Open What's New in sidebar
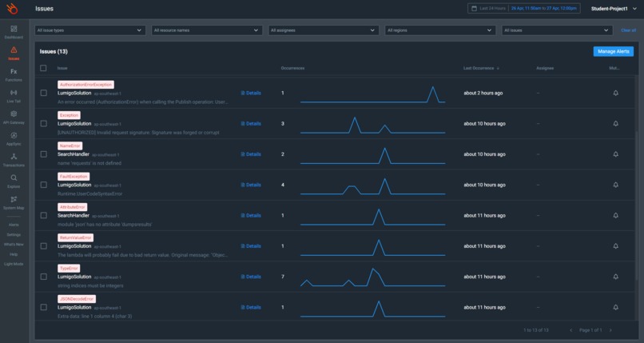The image size is (644, 343). pos(14,245)
